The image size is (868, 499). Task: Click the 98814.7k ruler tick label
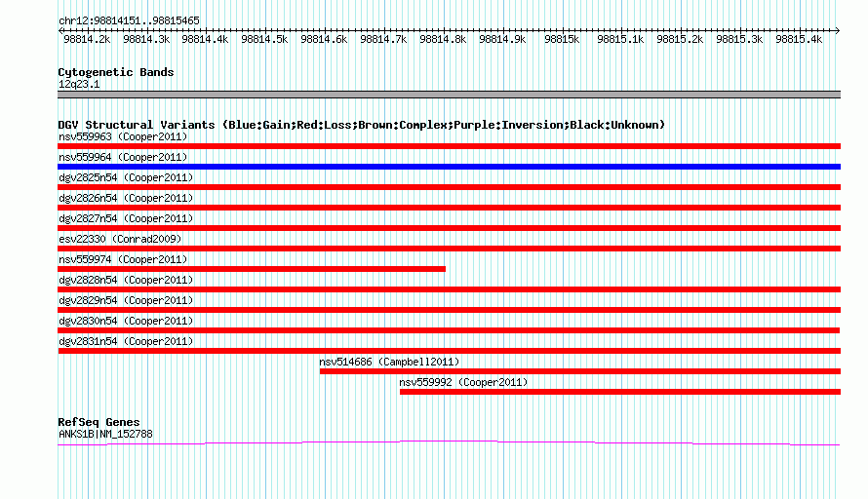pos(383,40)
